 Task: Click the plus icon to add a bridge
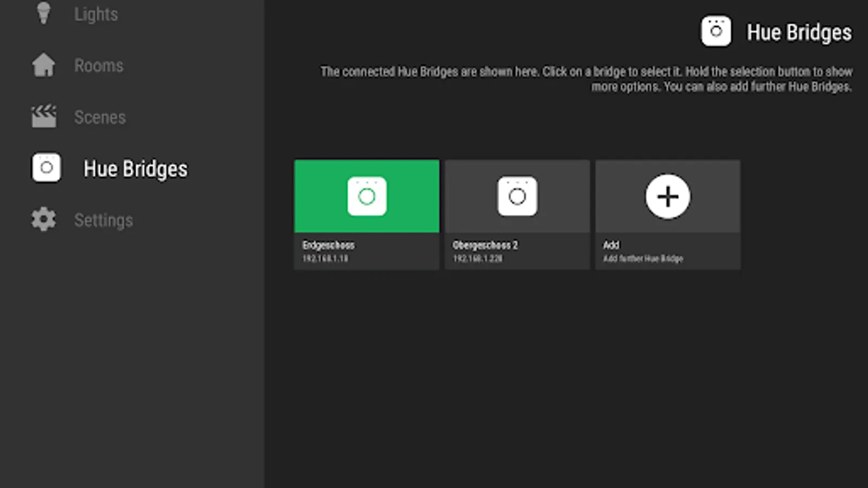pos(668,196)
